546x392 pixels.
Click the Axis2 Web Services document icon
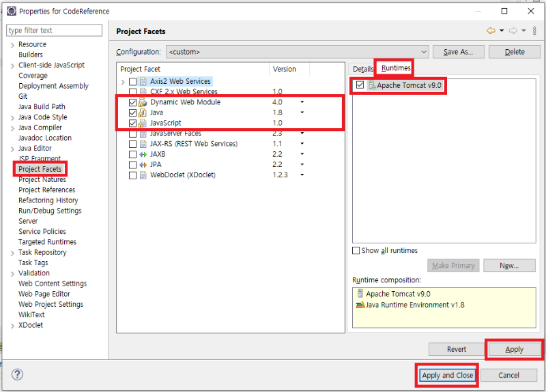point(143,81)
